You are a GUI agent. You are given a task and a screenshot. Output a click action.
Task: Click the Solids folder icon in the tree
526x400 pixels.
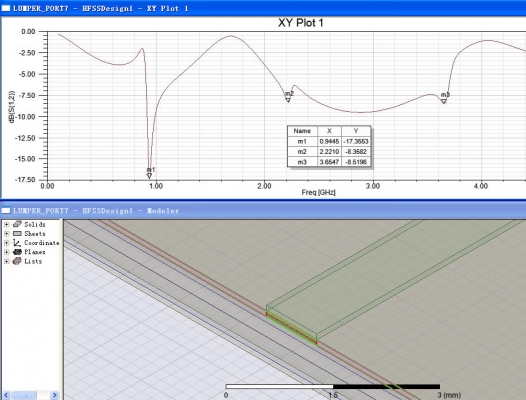point(17,224)
